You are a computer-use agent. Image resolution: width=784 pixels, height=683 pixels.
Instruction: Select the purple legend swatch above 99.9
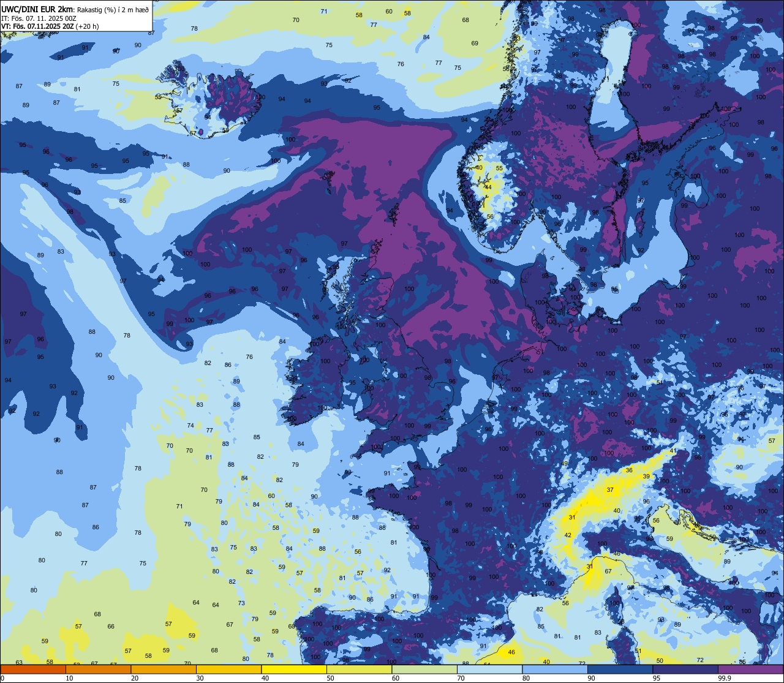coord(750,670)
